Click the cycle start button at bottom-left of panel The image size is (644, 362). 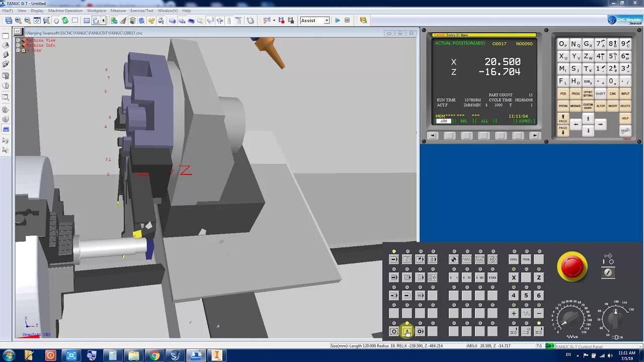(394, 331)
